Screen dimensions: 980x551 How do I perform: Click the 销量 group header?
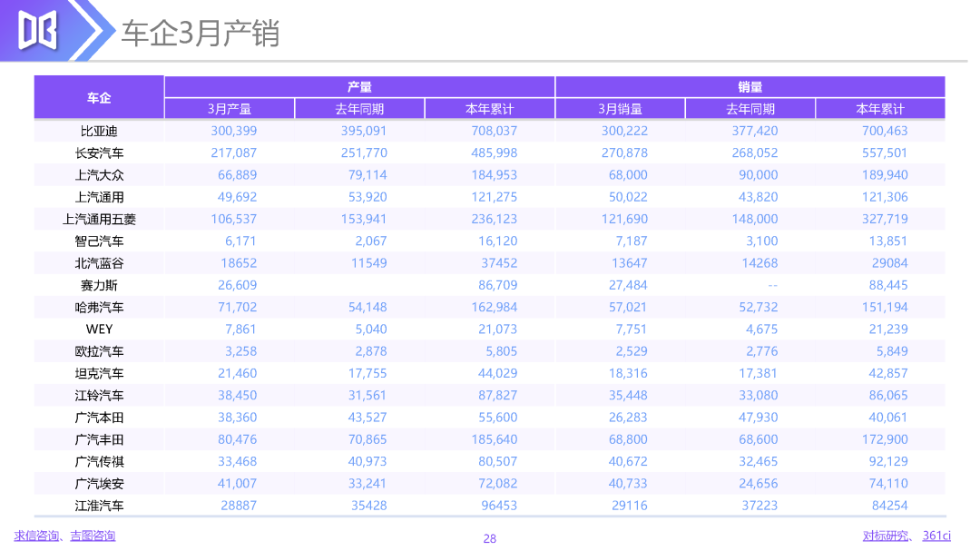coord(750,87)
